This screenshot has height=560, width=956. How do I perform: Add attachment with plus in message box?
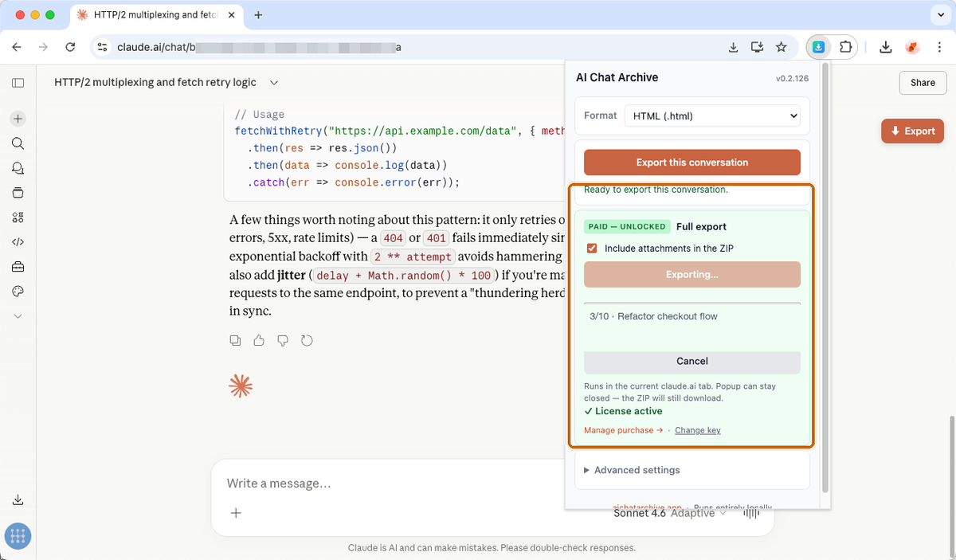(x=236, y=513)
